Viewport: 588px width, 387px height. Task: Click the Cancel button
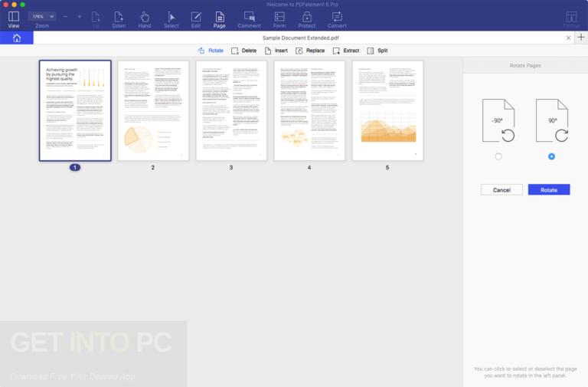pyautogui.click(x=501, y=190)
